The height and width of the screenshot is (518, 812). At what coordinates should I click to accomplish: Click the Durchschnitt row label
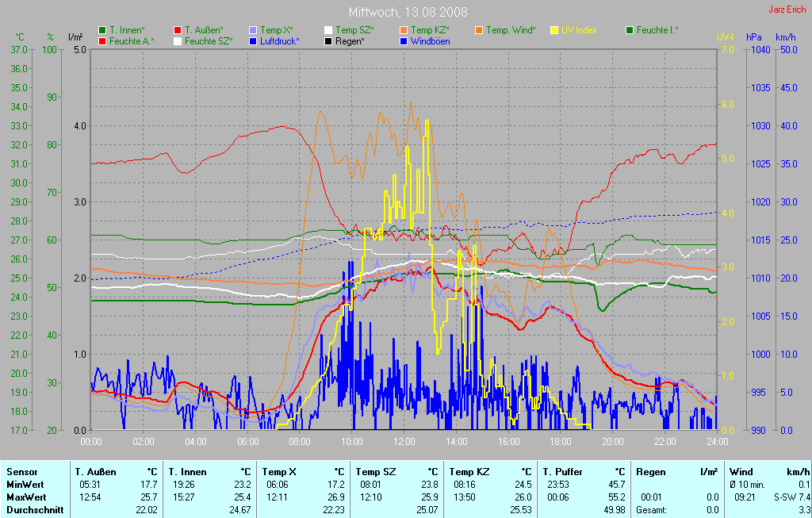[35, 510]
